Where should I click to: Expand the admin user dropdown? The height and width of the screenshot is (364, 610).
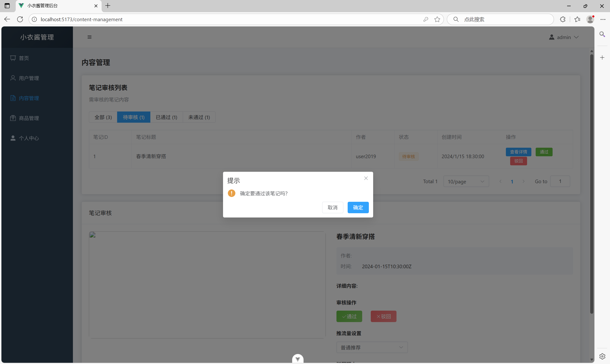(x=564, y=37)
